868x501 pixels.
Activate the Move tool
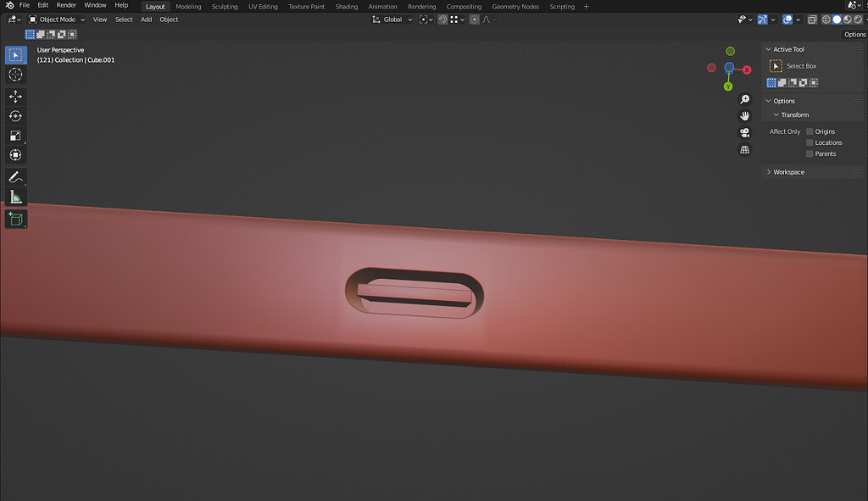(15, 97)
